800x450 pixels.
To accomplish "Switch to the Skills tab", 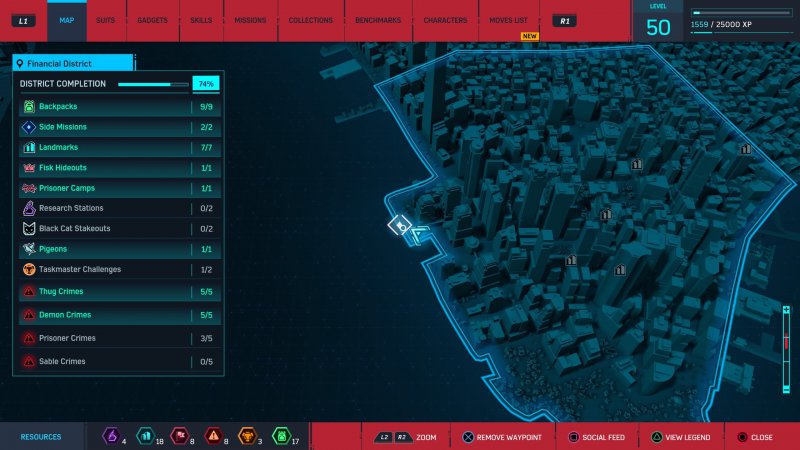I will point(200,20).
